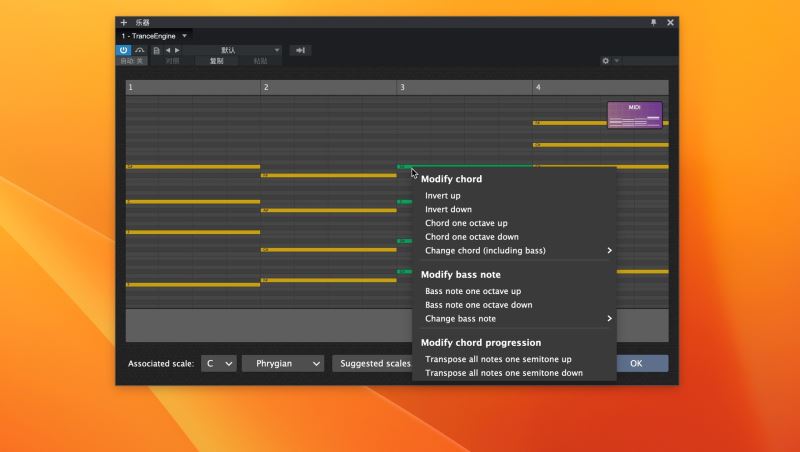Click the sidechain arrow icon in toolbar

[300, 50]
